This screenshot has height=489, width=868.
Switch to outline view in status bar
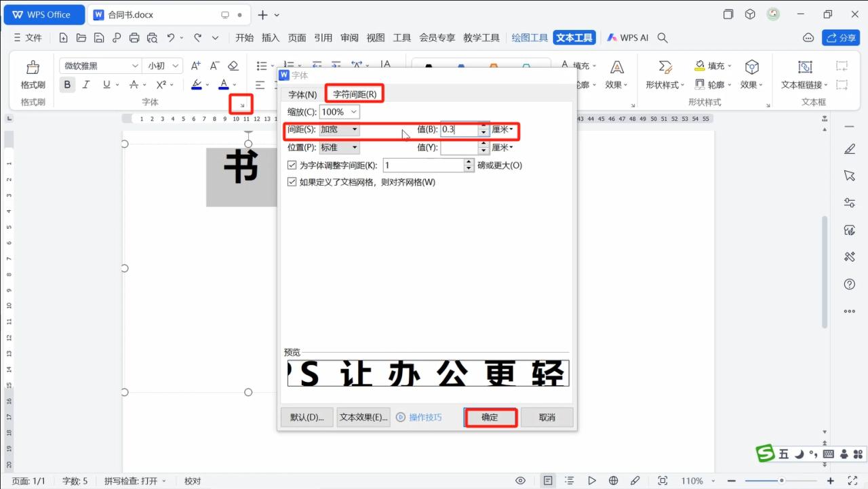point(569,481)
